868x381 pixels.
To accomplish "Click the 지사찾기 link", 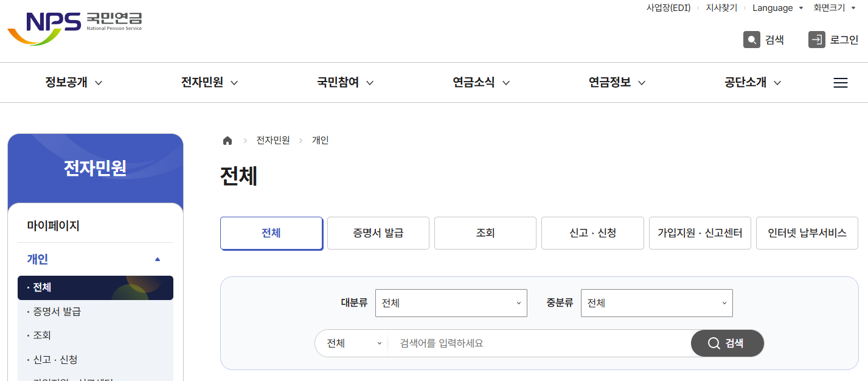I will click(721, 7).
